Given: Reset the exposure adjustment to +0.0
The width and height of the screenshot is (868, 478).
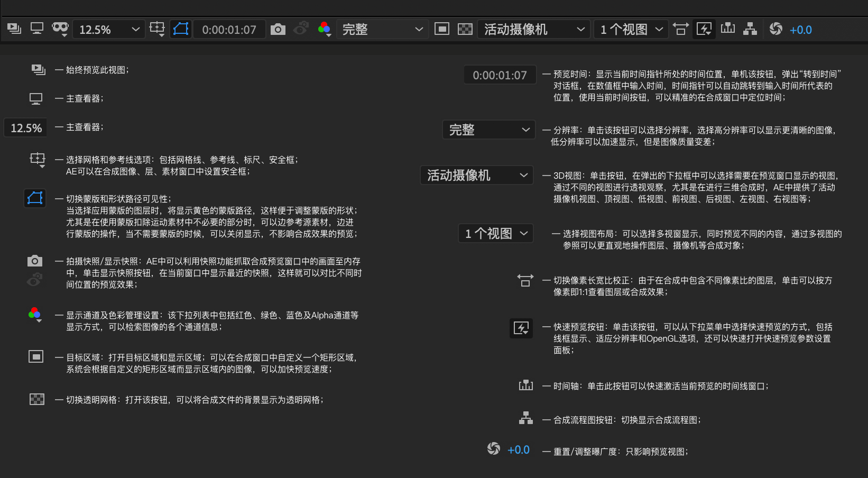Looking at the screenshot, I should click(801, 30).
